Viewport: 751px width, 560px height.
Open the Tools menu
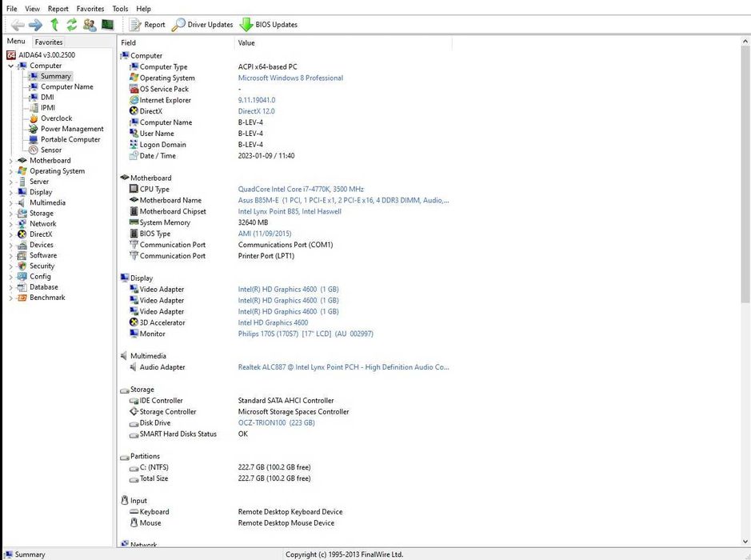(120, 9)
